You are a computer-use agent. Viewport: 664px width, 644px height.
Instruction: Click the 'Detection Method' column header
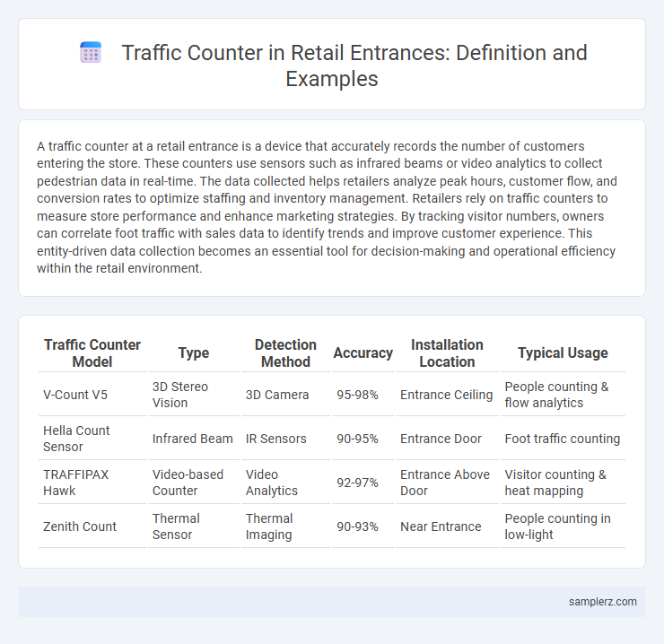click(285, 353)
